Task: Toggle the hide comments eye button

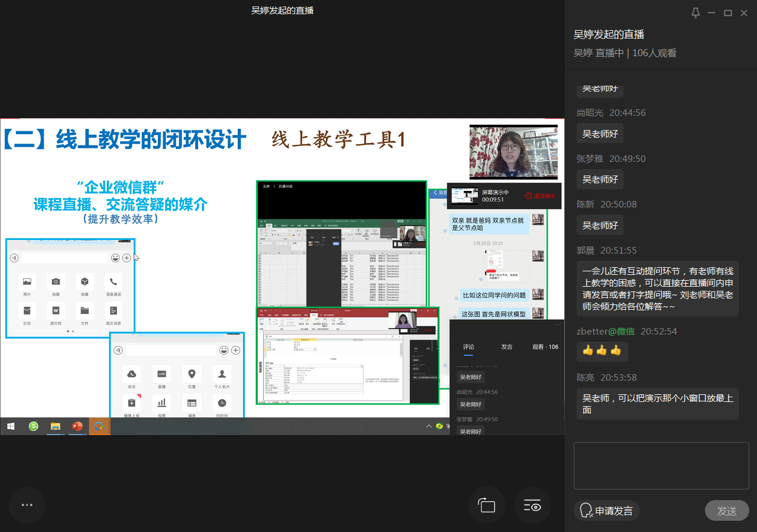Action: pos(532,505)
